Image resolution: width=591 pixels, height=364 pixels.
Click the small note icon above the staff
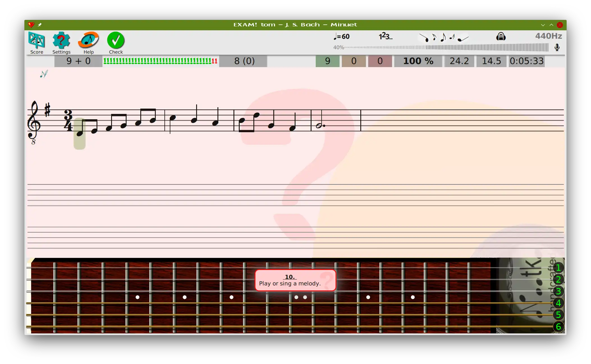[44, 74]
